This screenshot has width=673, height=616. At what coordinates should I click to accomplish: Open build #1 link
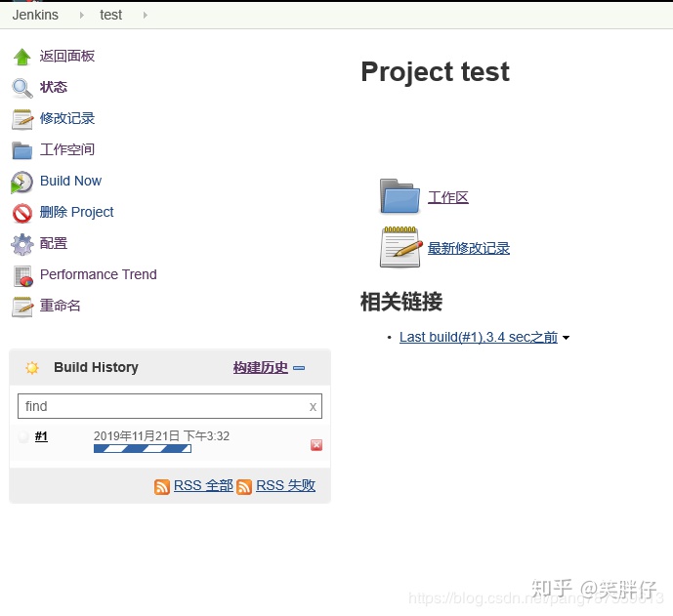coord(41,436)
